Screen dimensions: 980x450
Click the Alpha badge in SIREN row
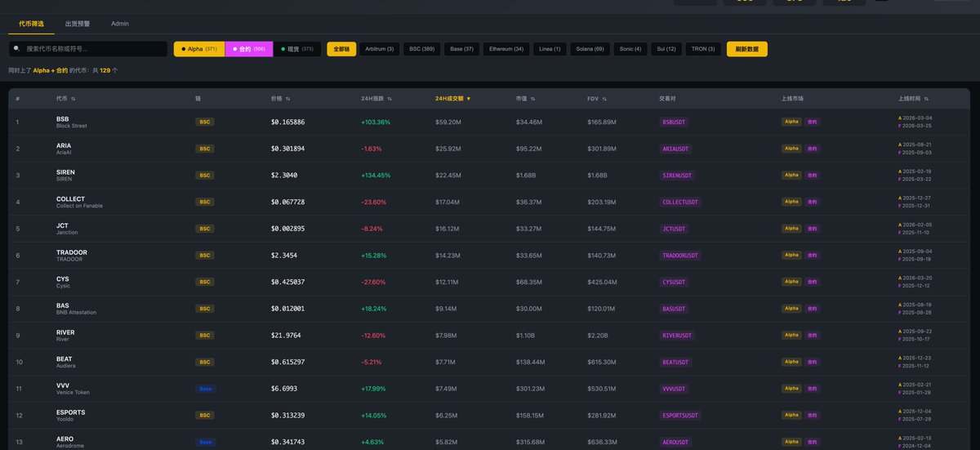[791, 176]
